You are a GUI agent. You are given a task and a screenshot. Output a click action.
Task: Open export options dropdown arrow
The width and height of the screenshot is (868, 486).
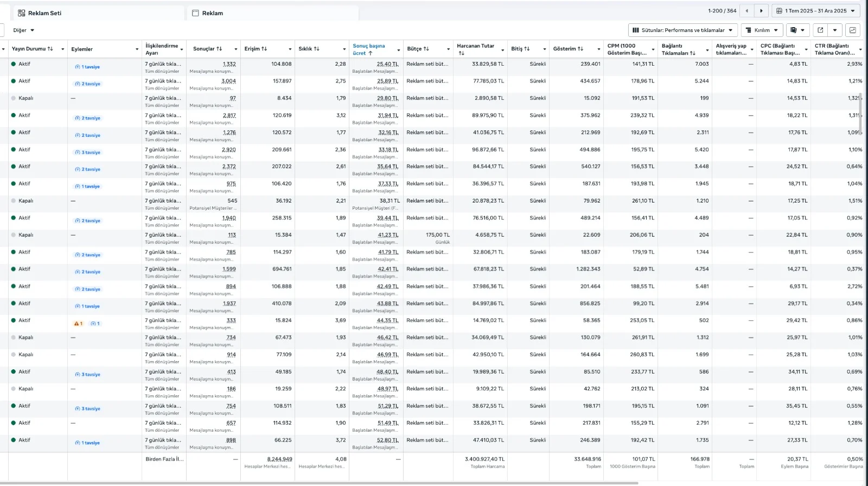coord(835,30)
